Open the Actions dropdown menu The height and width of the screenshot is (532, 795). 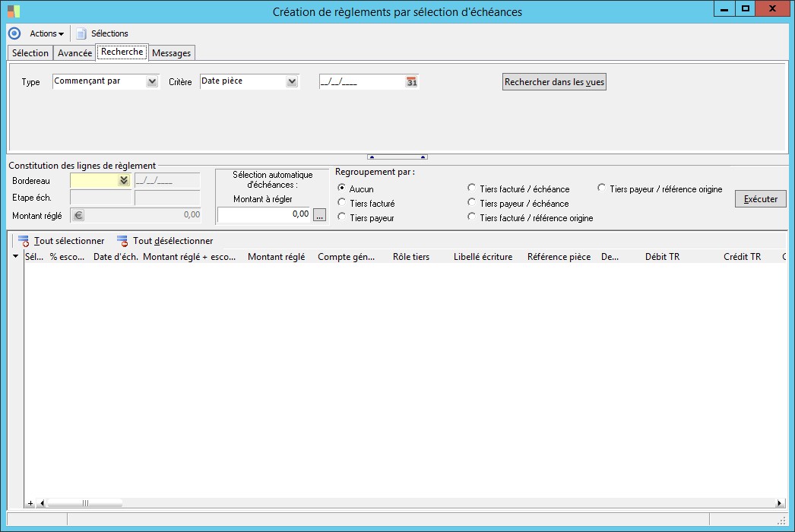click(46, 33)
